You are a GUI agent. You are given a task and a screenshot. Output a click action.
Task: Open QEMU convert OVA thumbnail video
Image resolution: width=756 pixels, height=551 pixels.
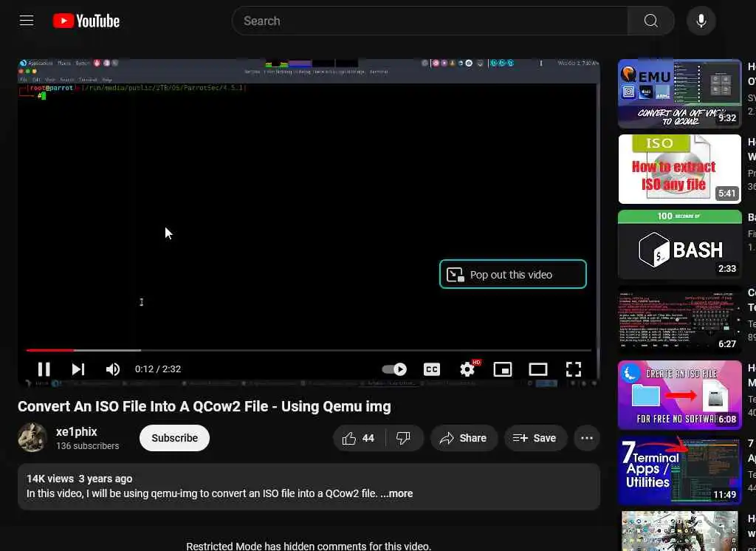[x=679, y=94]
